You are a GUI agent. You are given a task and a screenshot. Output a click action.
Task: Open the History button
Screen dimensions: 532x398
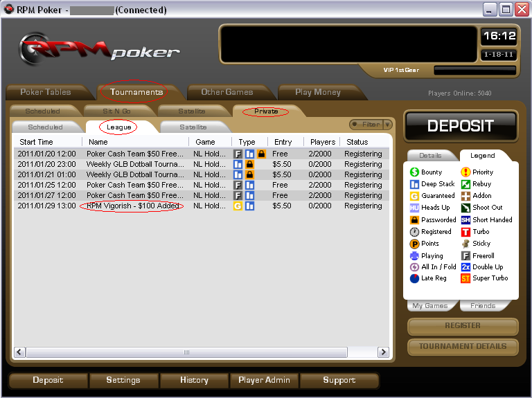click(194, 380)
